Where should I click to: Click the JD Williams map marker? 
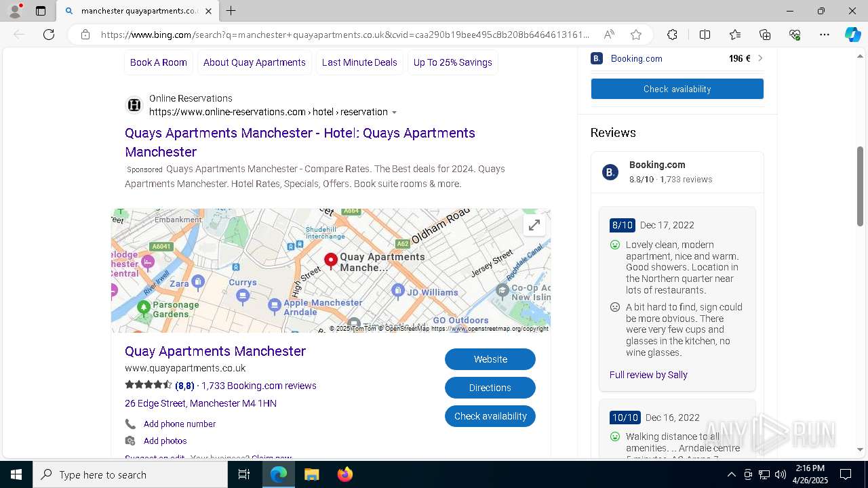tap(398, 291)
